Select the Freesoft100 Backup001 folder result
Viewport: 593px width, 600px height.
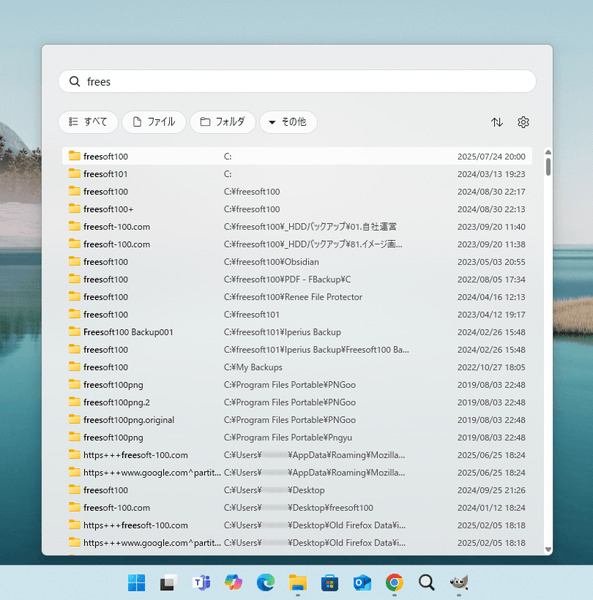pyautogui.click(x=297, y=332)
